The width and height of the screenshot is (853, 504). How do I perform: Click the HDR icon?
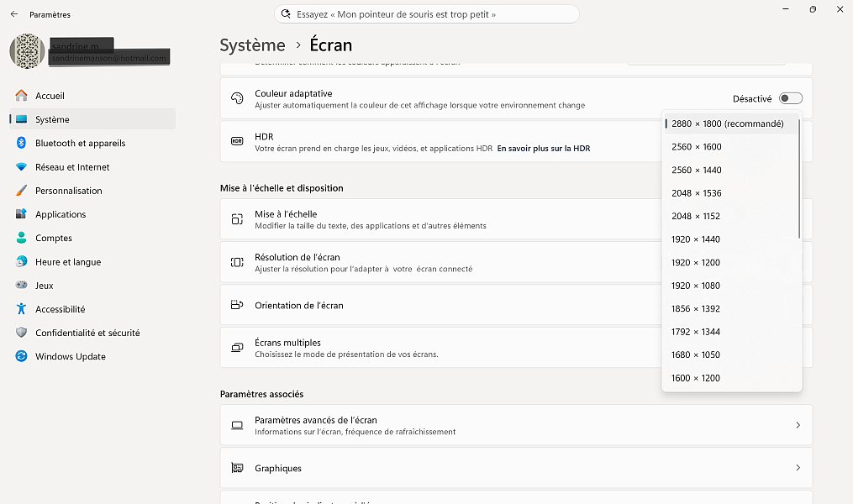click(x=237, y=141)
